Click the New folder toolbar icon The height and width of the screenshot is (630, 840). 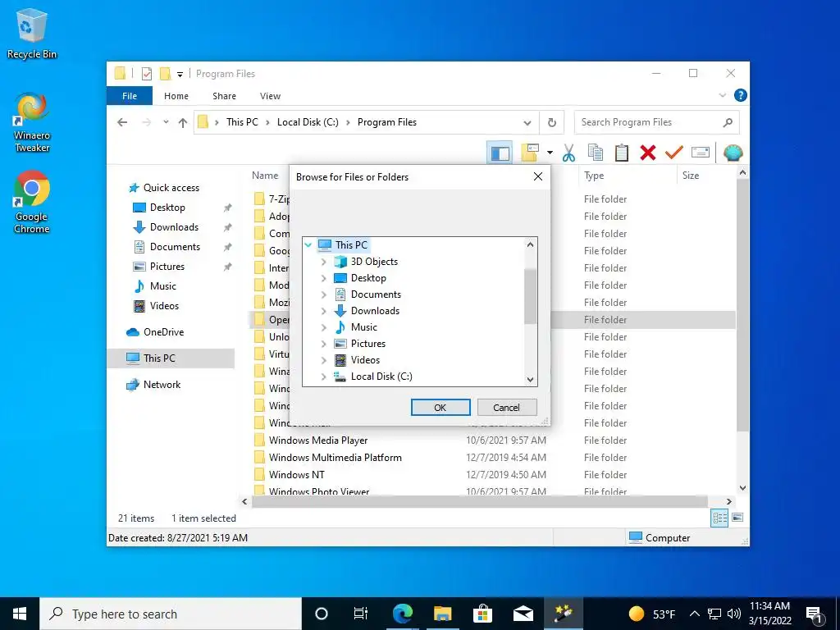[x=531, y=153]
